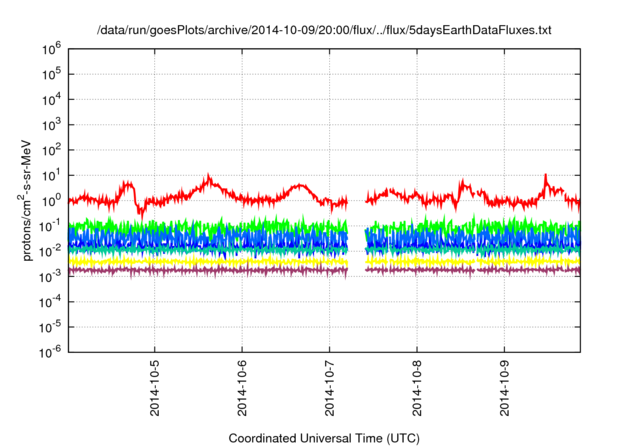Image resolution: width=640 pixels, height=448 pixels.
Task: Click the 2014-10-9 date label
Action: [504, 388]
